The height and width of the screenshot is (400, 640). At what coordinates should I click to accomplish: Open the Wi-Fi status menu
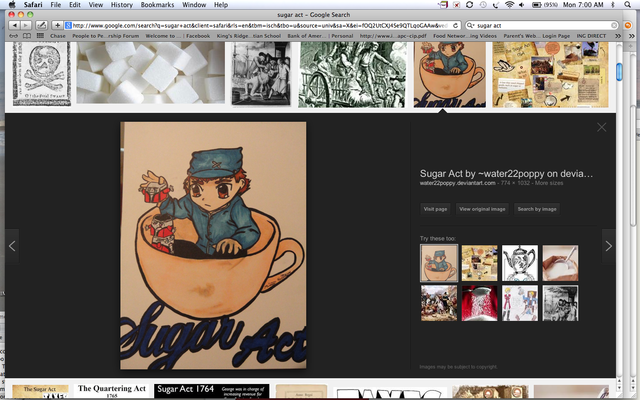click(509, 5)
